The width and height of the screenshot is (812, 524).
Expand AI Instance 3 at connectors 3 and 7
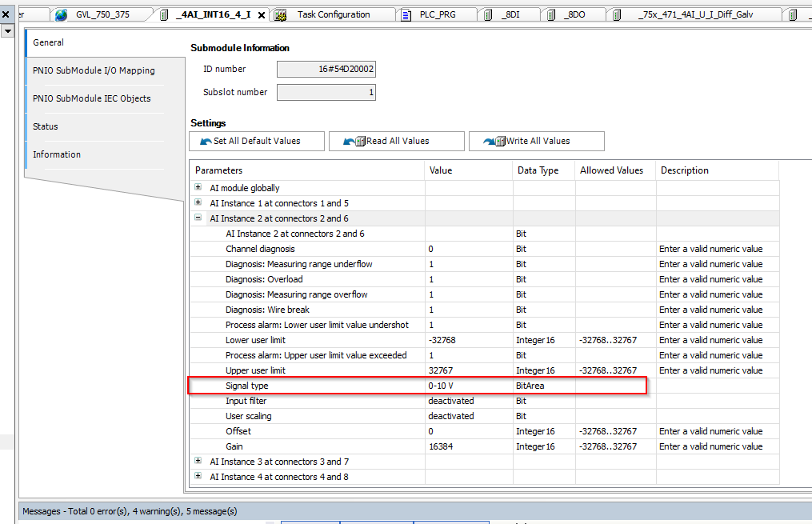click(x=198, y=460)
